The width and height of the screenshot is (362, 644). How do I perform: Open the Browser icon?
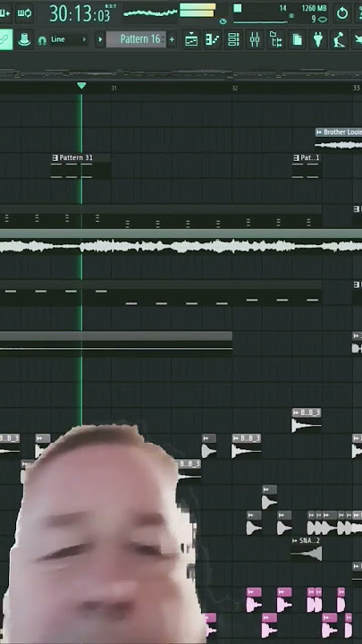(x=276, y=39)
